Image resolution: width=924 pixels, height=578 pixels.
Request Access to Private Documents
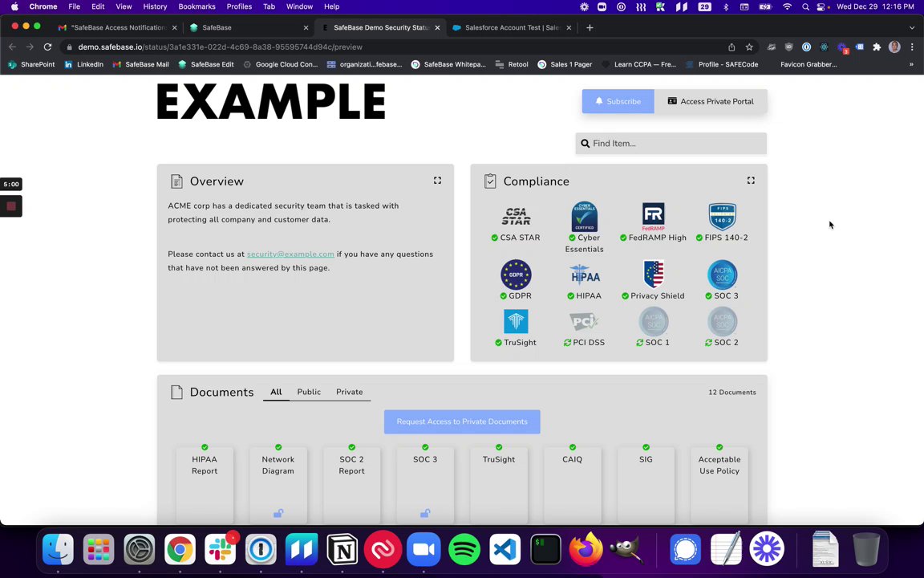coord(462,421)
